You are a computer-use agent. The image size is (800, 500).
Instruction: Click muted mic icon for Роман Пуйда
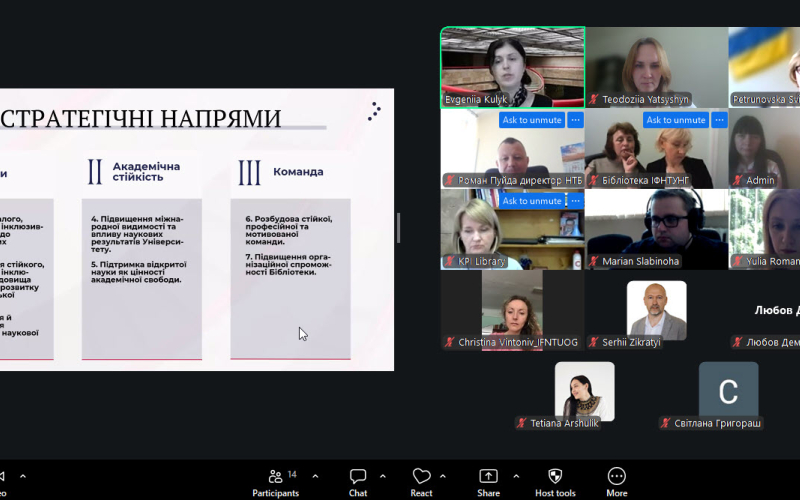pyautogui.click(x=449, y=180)
